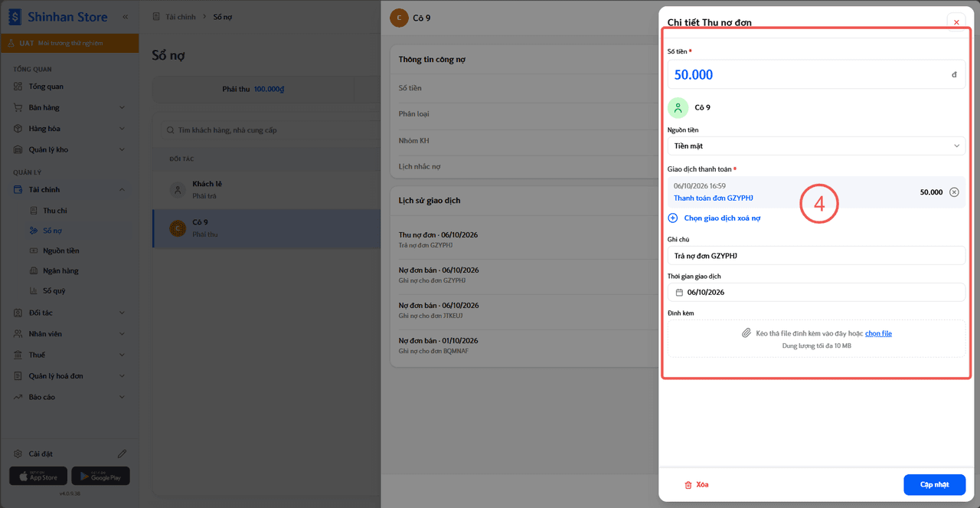Screen dimensions: 980x508
Task: Click the Khách lẻ avatar icon
Action: click(x=178, y=189)
